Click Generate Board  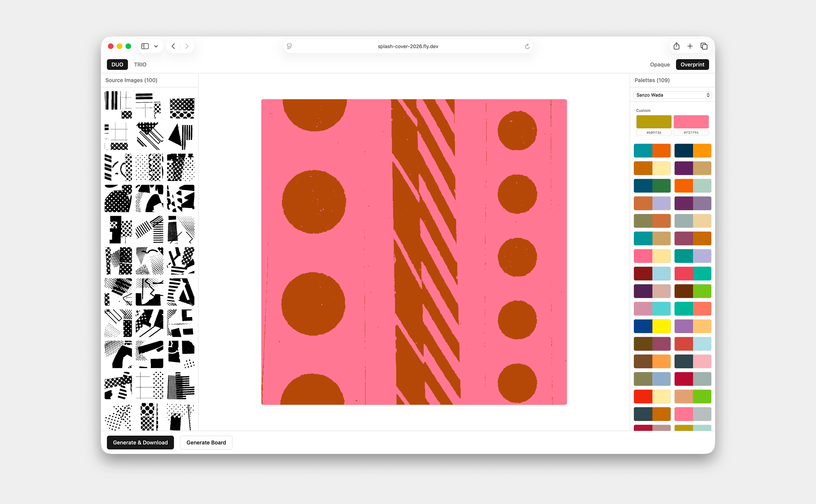(206, 443)
